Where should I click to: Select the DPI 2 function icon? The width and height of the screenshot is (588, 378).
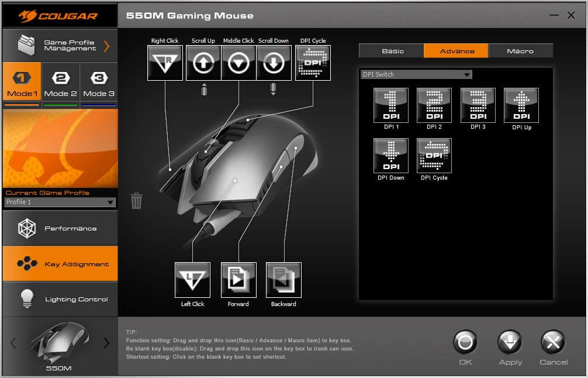(x=434, y=105)
